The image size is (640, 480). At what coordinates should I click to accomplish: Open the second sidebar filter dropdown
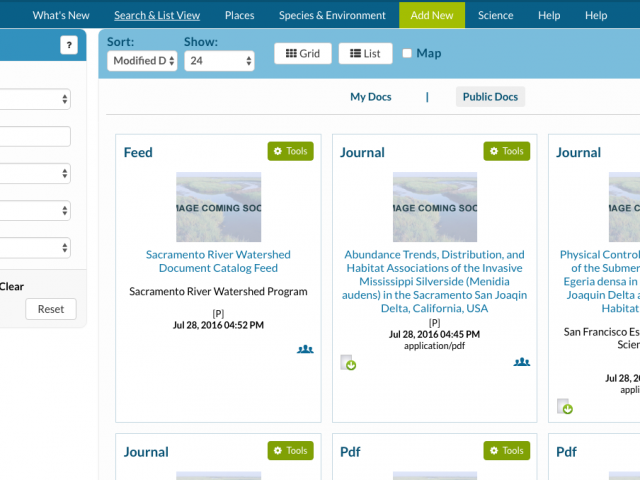click(x=35, y=173)
